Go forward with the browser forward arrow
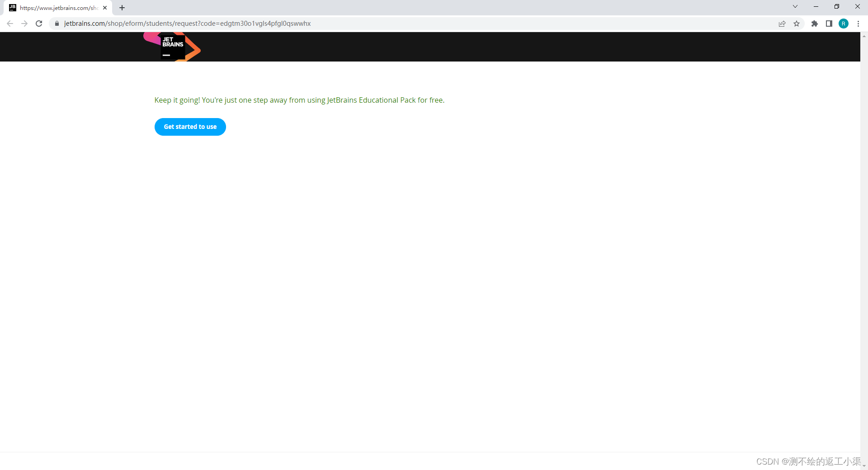Image resolution: width=868 pixels, height=470 pixels. [x=24, y=24]
